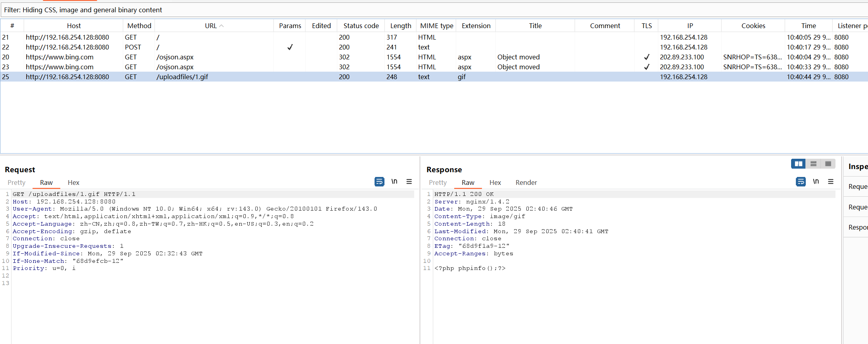Sort by Params column header
Screen dimensions: 868x344
[290, 26]
